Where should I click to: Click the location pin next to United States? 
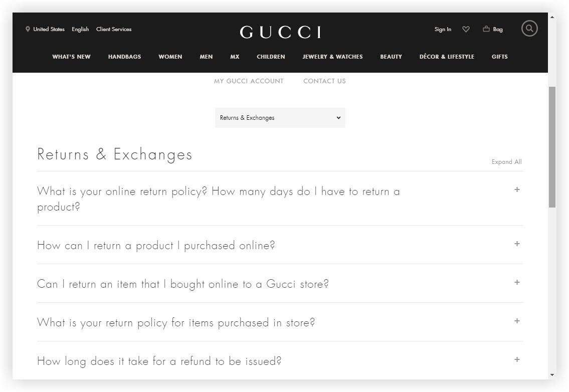pyautogui.click(x=28, y=29)
